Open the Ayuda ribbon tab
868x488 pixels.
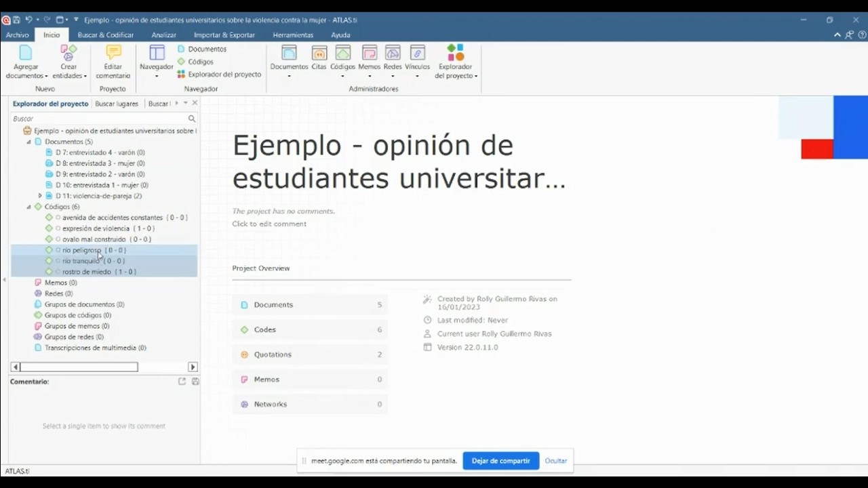pyautogui.click(x=340, y=35)
